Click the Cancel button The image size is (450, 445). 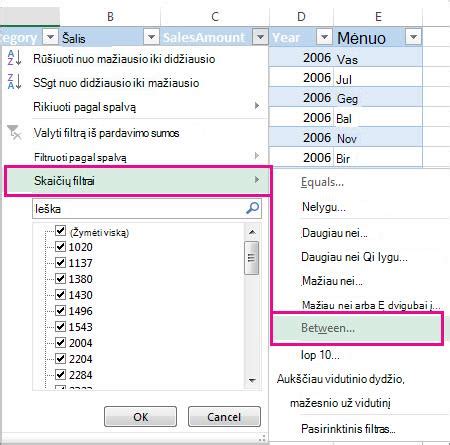coord(224,417)
